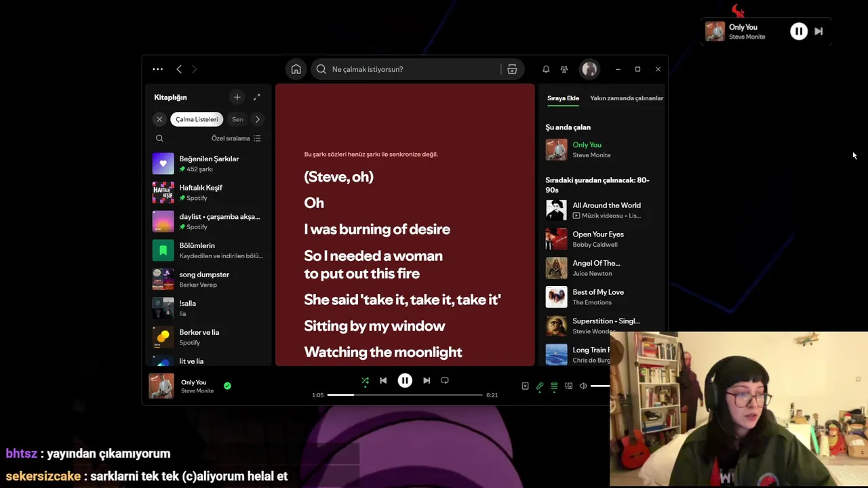Open the song dumpster playlist
868x488 pixels.
click(x=208, y=279)
